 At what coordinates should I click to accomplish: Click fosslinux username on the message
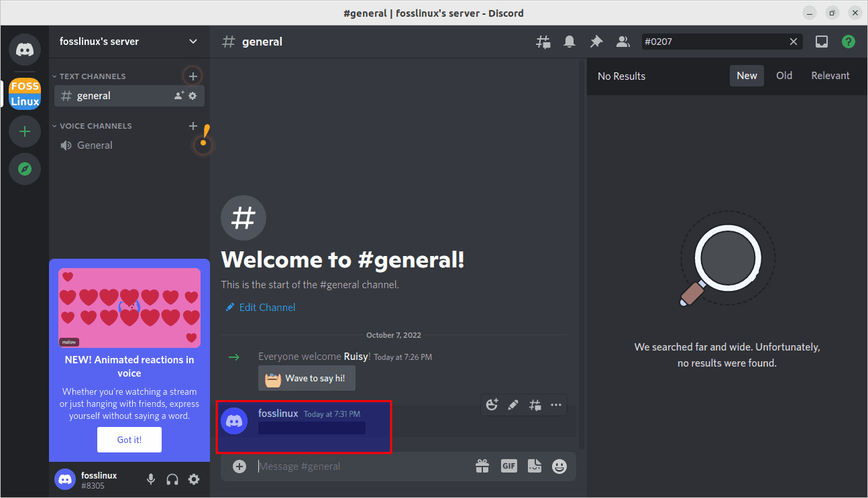click(278, 414)
